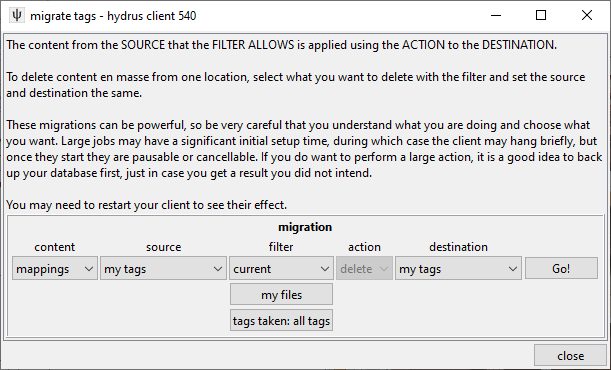Screen dimensions: 611x370
Task: Click the chevron arrow on the source combo
Action: (217, 269)
